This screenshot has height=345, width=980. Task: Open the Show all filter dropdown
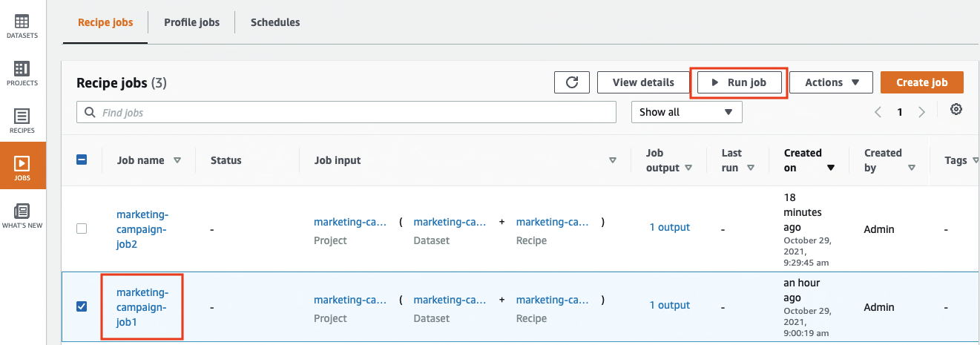pyautogui.click(x=686, y=112)
